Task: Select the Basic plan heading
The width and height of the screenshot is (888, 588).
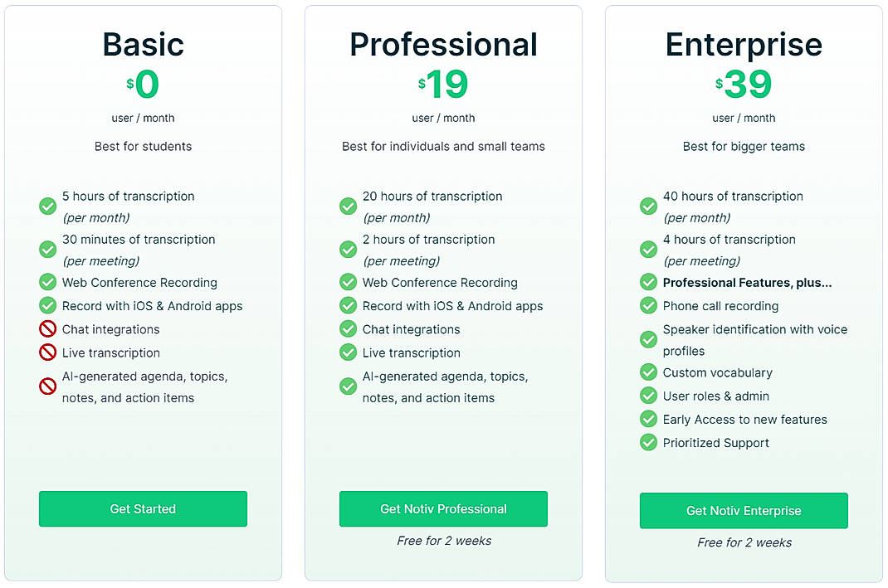Action: 143,45
